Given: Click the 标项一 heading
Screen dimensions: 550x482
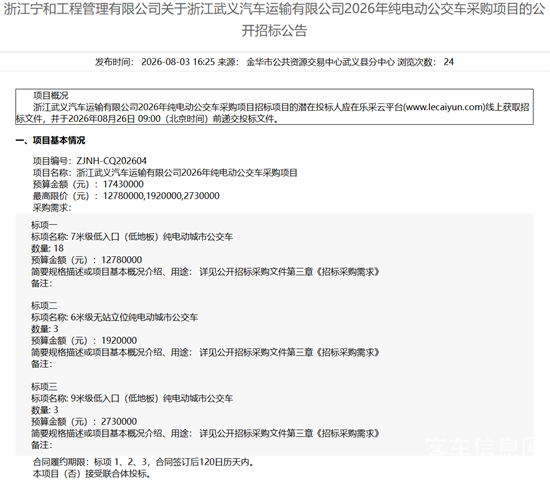Looking at the screenshot, I should coord(44,225).
